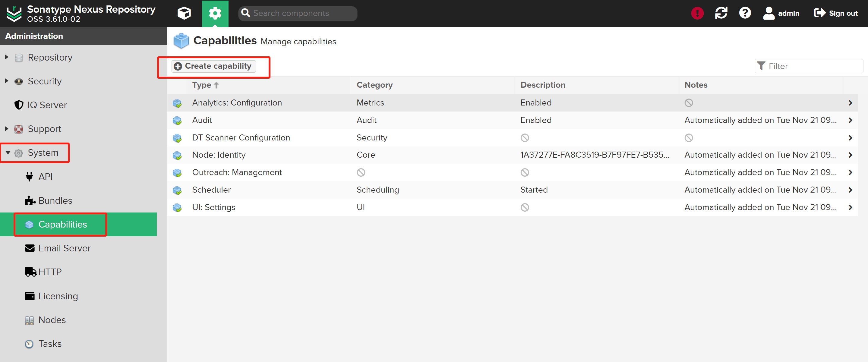The height and width of the screenshot is (362, 868).
Task: Open IQ Server shield item
Action: (47, 105)
